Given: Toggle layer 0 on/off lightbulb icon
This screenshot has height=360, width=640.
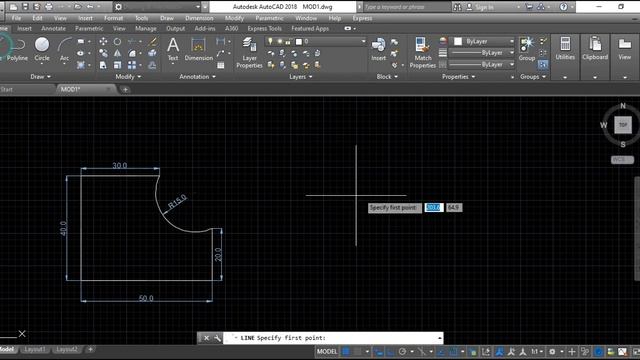Looking at the screenshot, I should pos(270,41).
